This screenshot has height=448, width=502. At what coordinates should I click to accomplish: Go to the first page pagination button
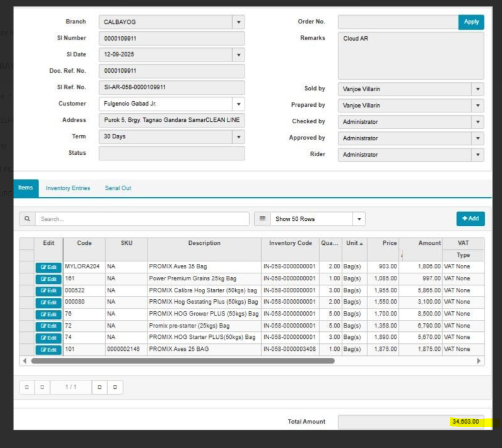point(27,387)
